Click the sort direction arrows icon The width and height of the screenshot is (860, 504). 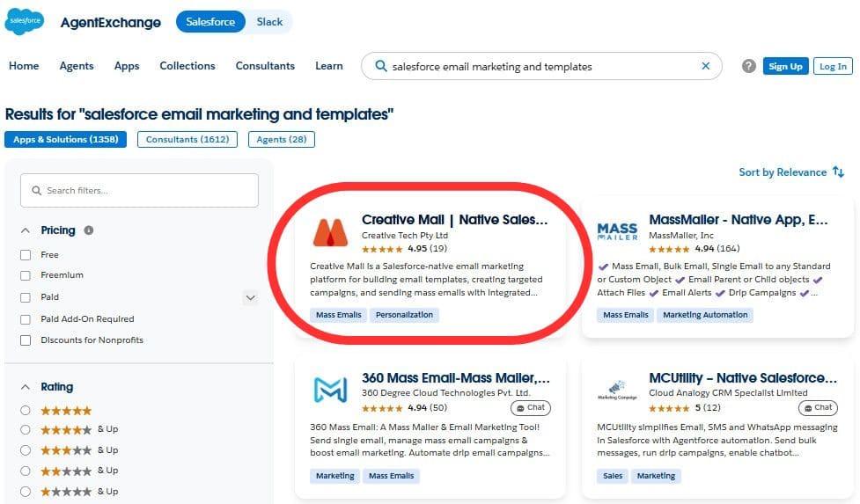pos(838,172)
